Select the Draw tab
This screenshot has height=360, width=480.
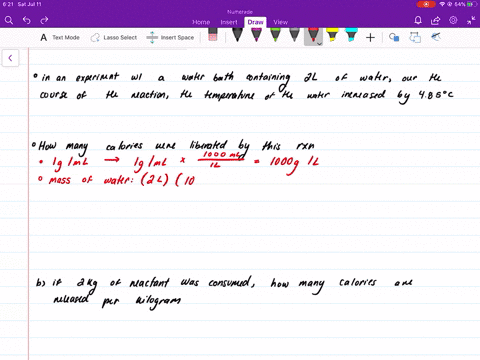[x=255, y=22]
